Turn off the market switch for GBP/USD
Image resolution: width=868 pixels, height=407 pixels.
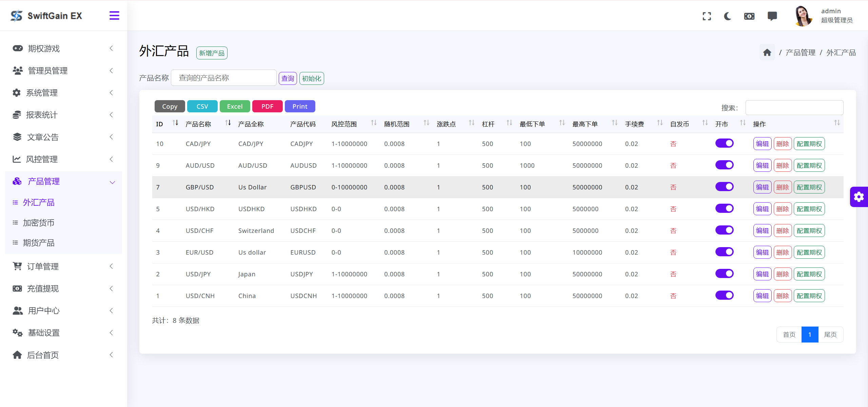pyautogui.click(x=725, y=186)
